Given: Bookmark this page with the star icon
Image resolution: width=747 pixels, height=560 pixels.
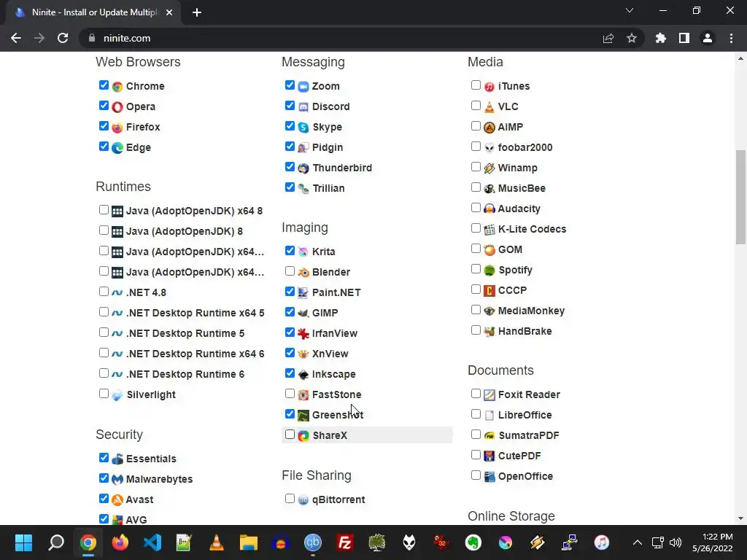Looking at the screenshot, I should (x=632, y=38).
